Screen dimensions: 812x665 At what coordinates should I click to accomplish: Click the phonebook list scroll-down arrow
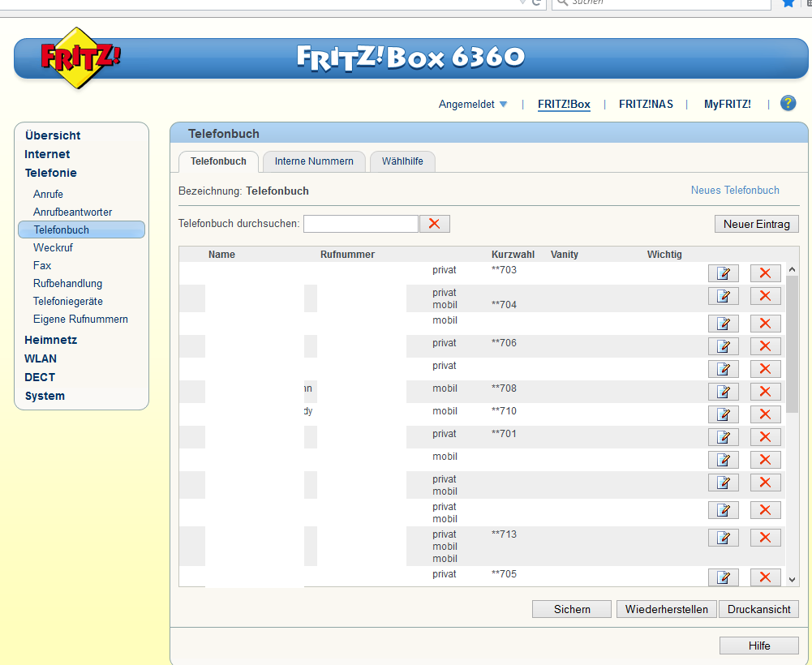click(792, 580)
